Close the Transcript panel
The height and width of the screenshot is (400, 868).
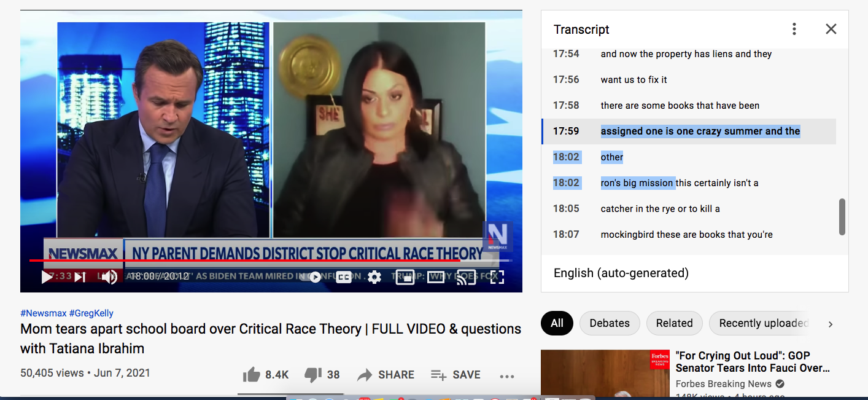pyautogui.click(x=831, y=29)
